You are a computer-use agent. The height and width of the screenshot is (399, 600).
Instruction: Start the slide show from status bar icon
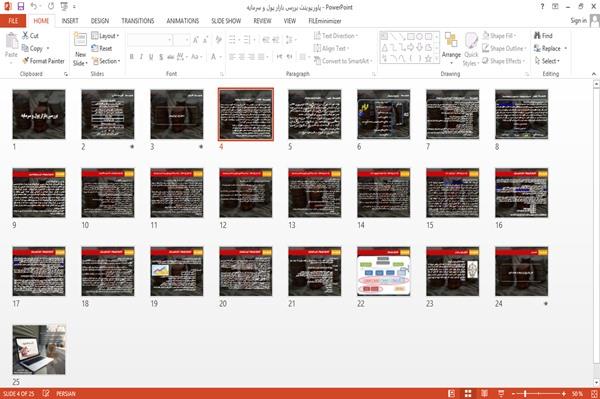coord(501,394)
